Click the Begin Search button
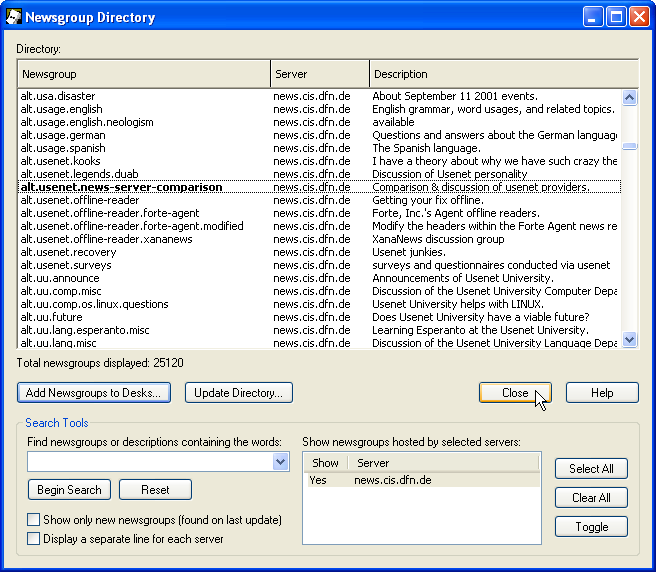The image size is (656, 572). click(x=69, y=490)
